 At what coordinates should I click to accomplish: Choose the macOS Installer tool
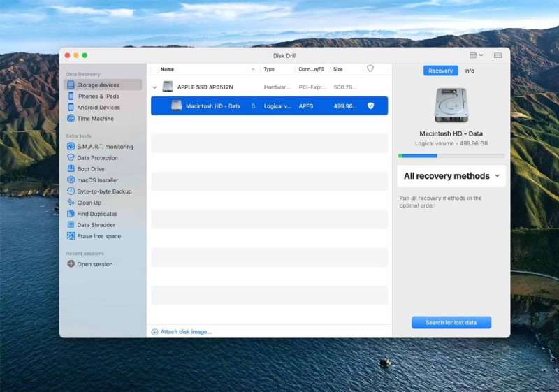tap(99, 180)
